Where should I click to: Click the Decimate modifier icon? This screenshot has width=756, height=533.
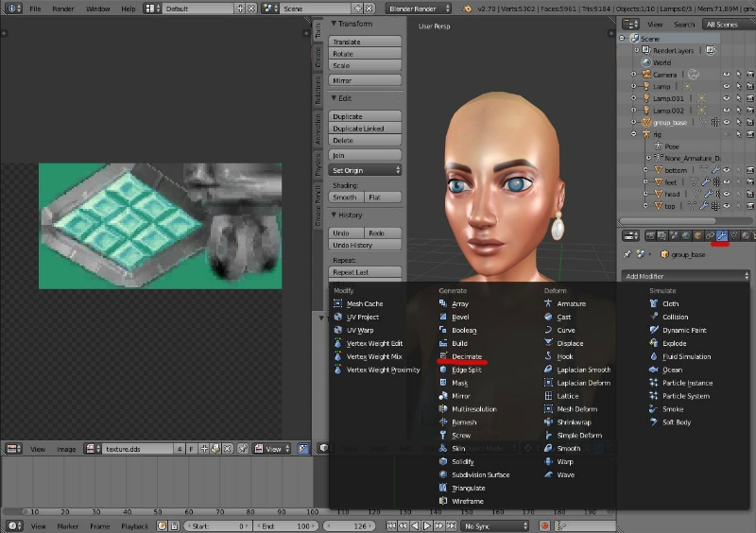[443, 356]
